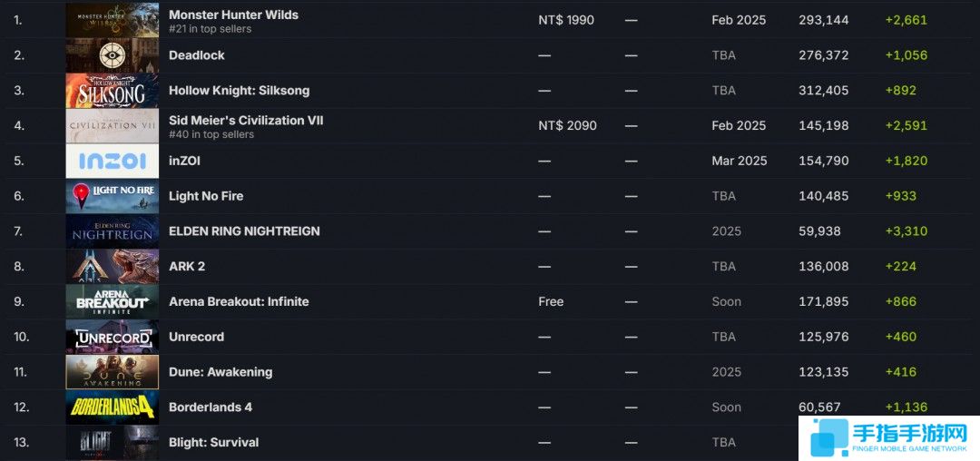Image resolution: width=980 pixels, height=461 pixels.
Task: Click the ELDEN RING NIGHTREIGN title text
Action: coord(244,231)
